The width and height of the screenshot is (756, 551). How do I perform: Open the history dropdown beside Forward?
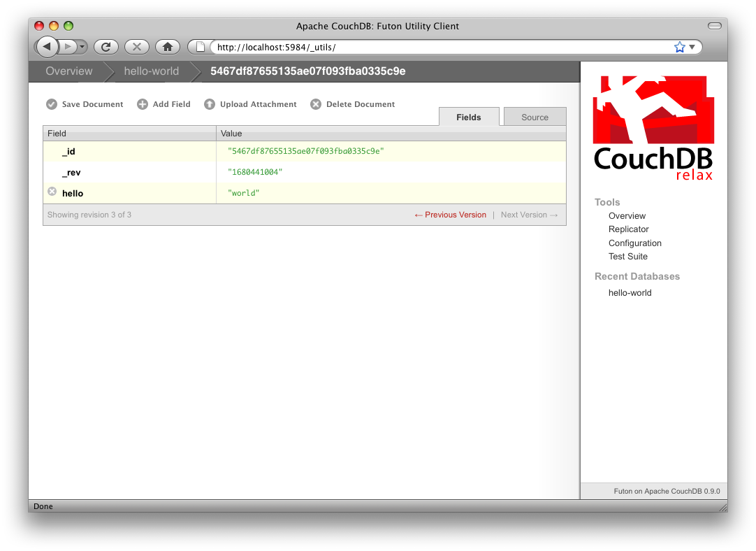pyautogui.click(x=82, y=47)
